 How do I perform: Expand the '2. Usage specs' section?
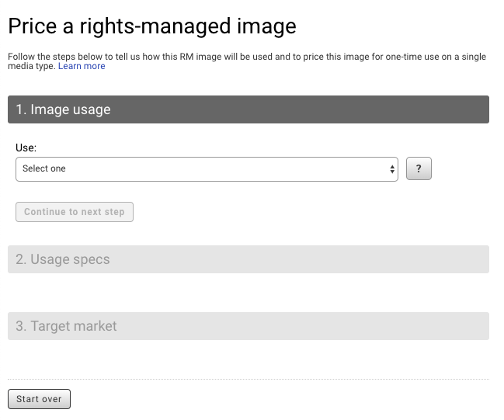click(x=249, y=259)
